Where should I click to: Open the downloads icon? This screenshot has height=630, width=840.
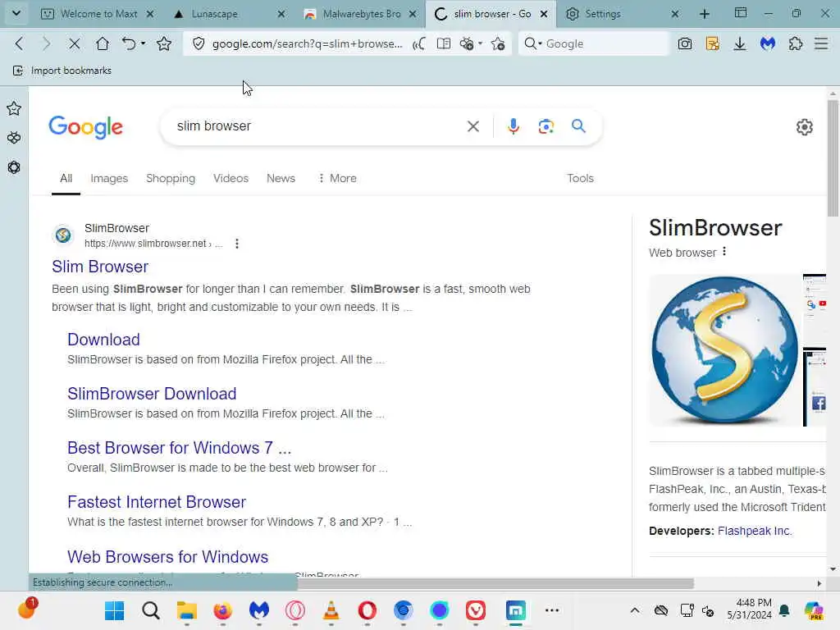740,44
